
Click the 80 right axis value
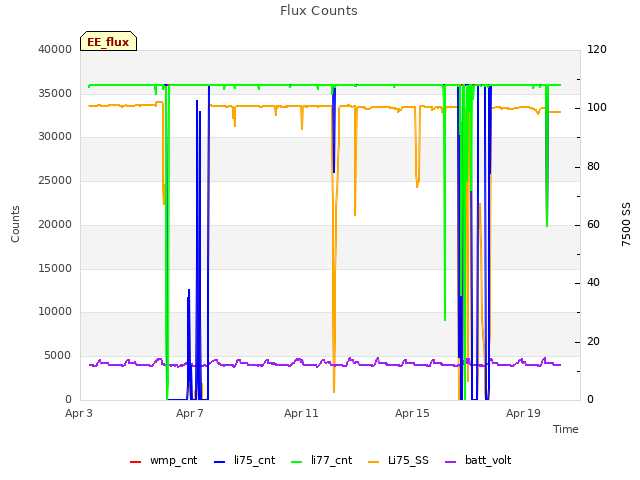click(593, 167)
